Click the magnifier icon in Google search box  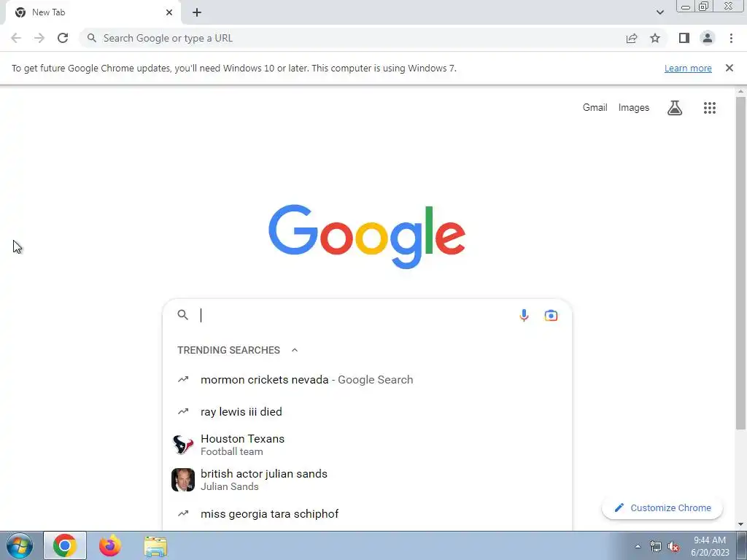point(183,315)
